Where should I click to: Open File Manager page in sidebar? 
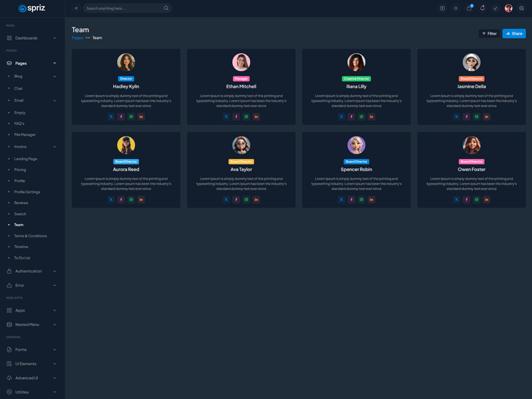coord(25,135)
